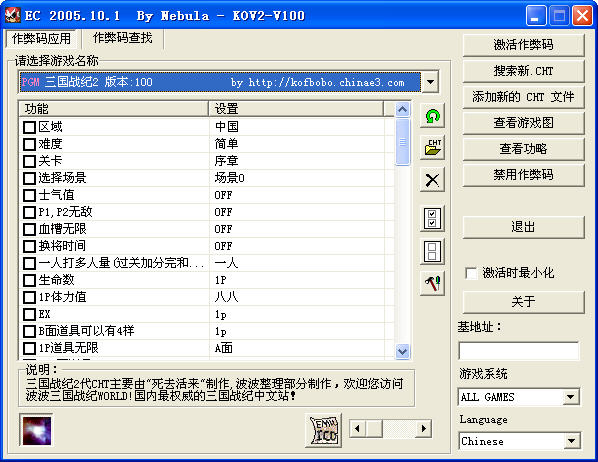
Task: Check the 区域 checkbox
Action: (29, 127)
